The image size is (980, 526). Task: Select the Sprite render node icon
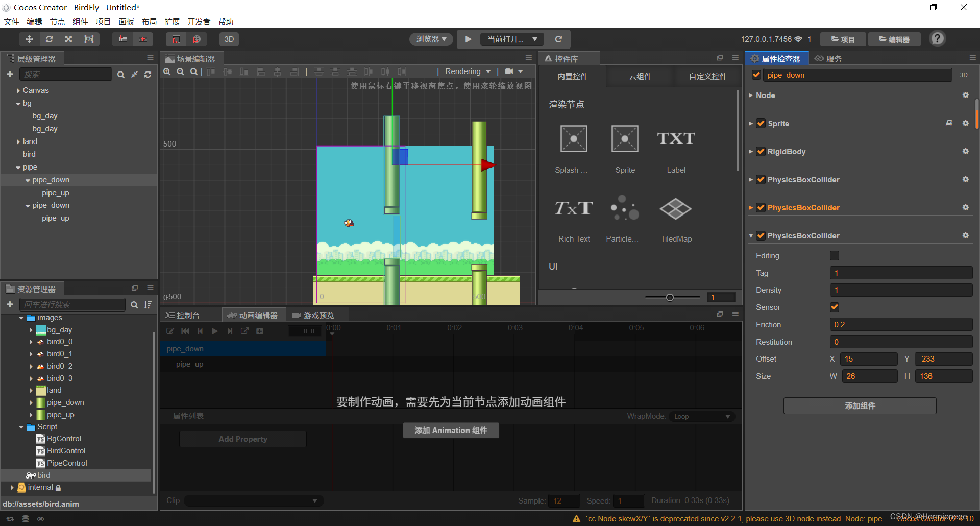pyautogui.click(x=625, y=138)
